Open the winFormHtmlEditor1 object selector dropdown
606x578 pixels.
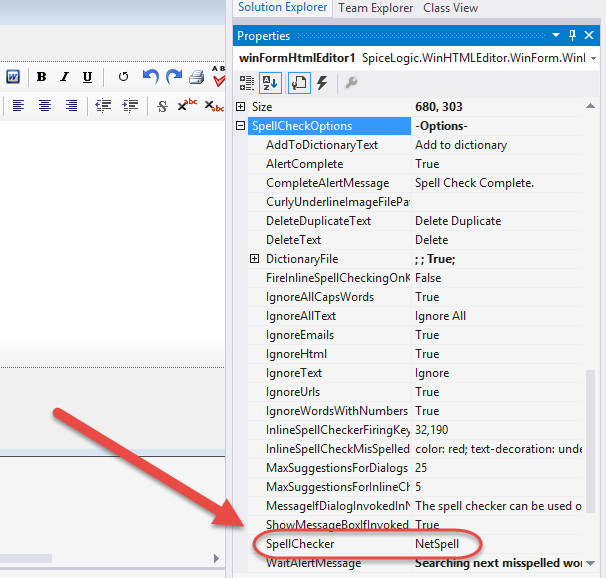[x=593, y=58]
